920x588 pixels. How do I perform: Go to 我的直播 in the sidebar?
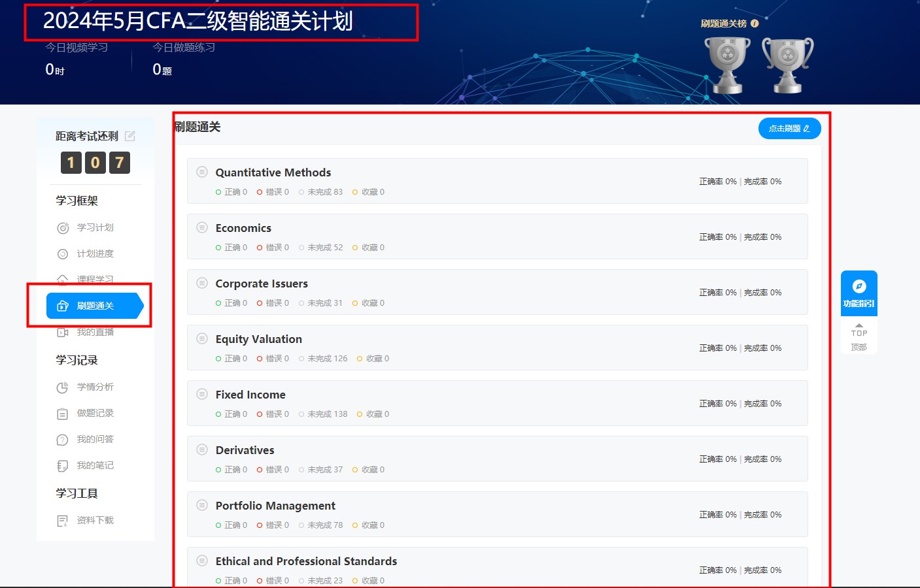(x=95, y=332)
